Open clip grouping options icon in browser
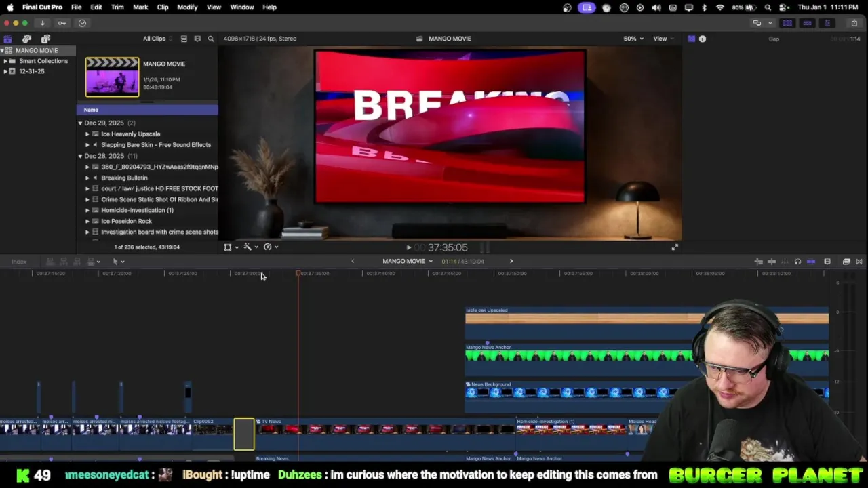The width and height of the screenshot is (868, 488). click(x=197, y=39)
